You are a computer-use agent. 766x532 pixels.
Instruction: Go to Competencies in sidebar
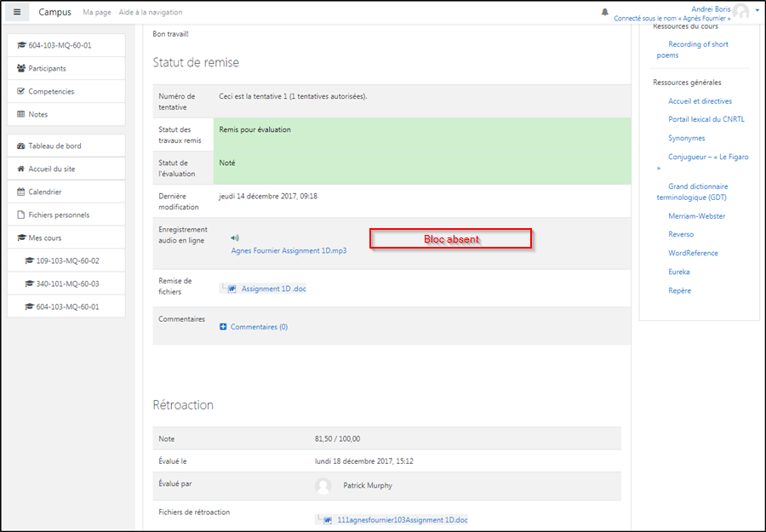51,91
